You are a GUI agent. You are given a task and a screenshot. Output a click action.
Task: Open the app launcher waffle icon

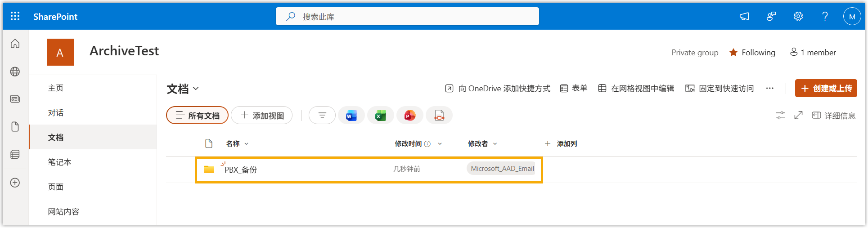15,16
